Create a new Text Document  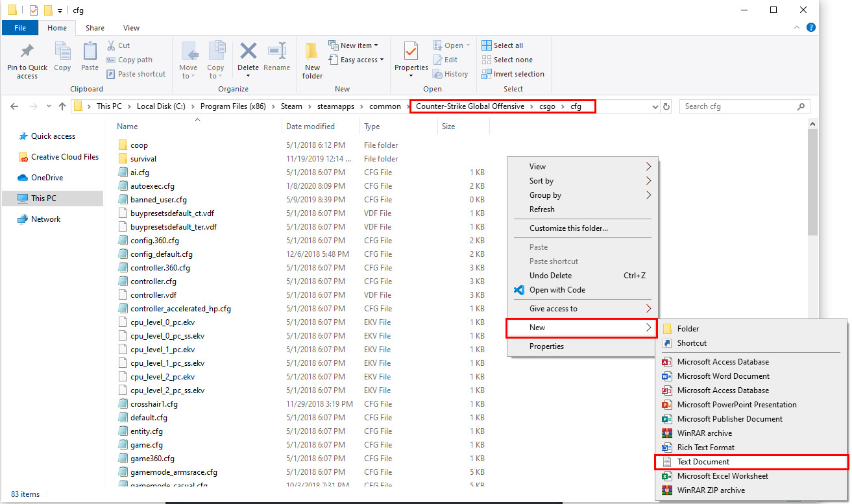tap(751, 462)
